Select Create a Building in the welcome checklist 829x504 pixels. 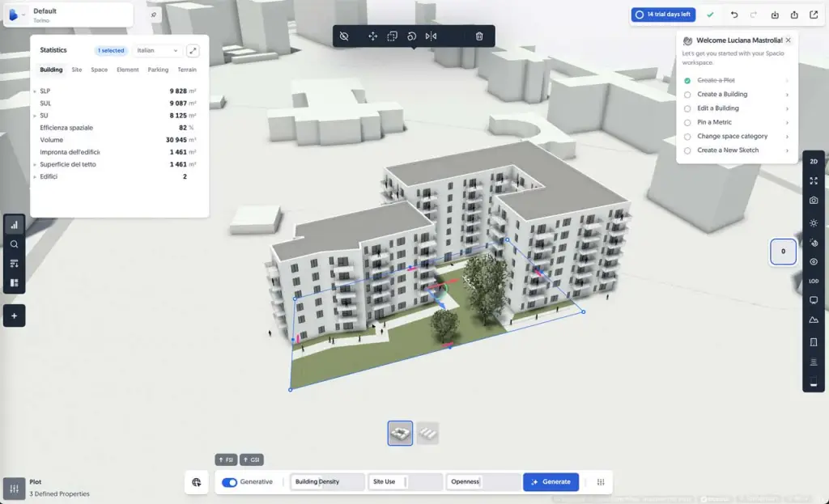721,94
